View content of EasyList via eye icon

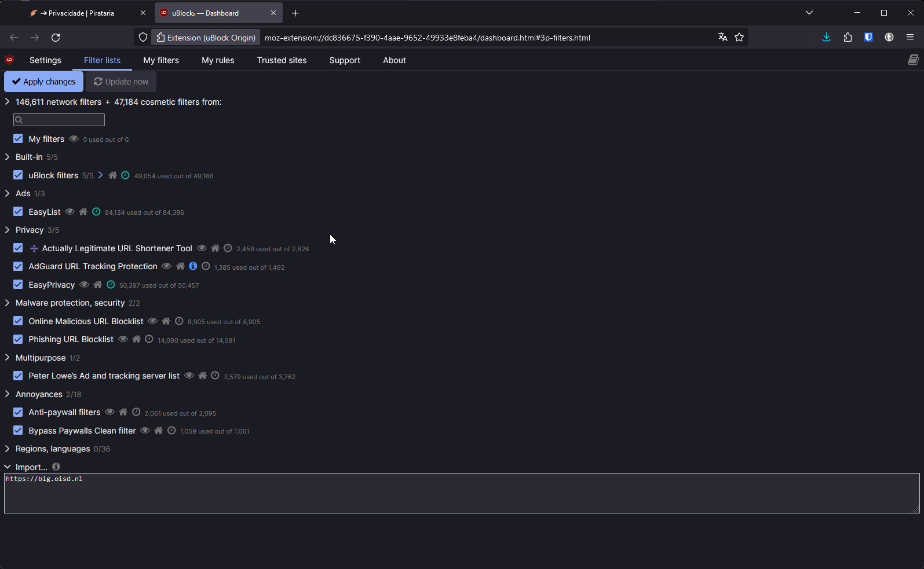(x=70, y=212)
